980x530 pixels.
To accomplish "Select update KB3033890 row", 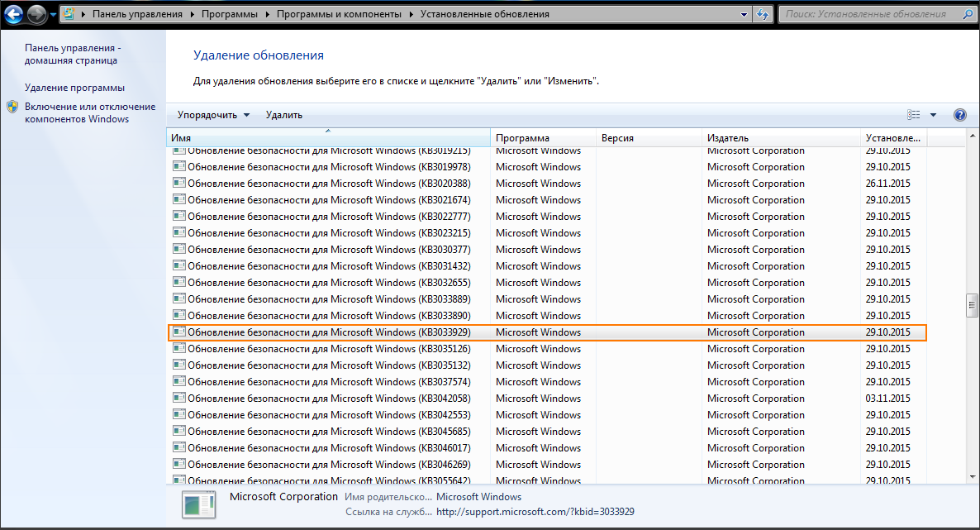I will coord(548,316).
